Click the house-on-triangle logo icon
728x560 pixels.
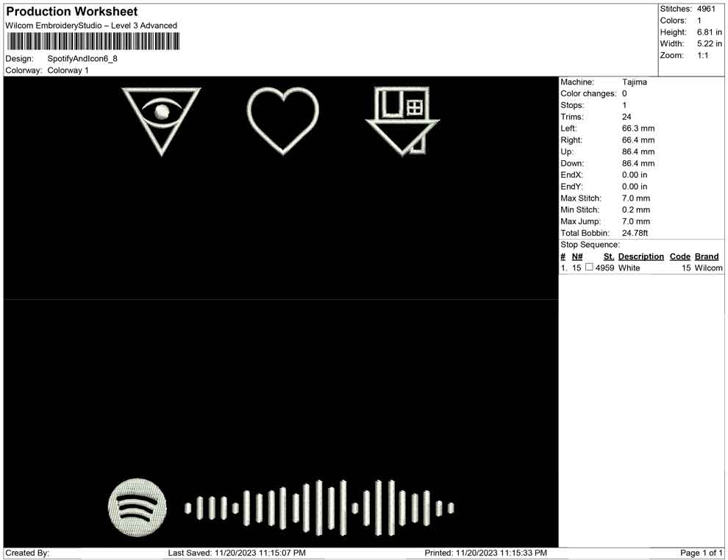(x=402, y=121)
